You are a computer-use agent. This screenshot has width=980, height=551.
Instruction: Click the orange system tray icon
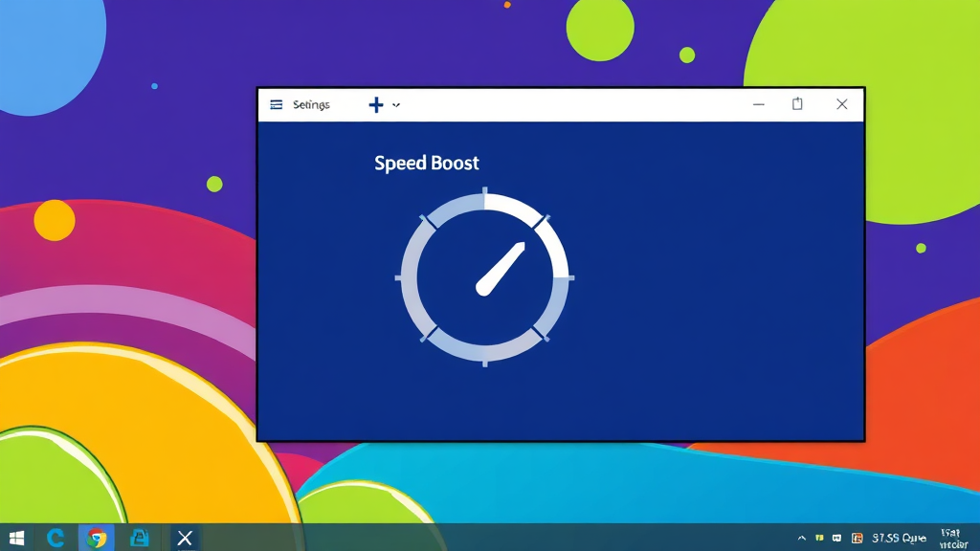point(857,538)
